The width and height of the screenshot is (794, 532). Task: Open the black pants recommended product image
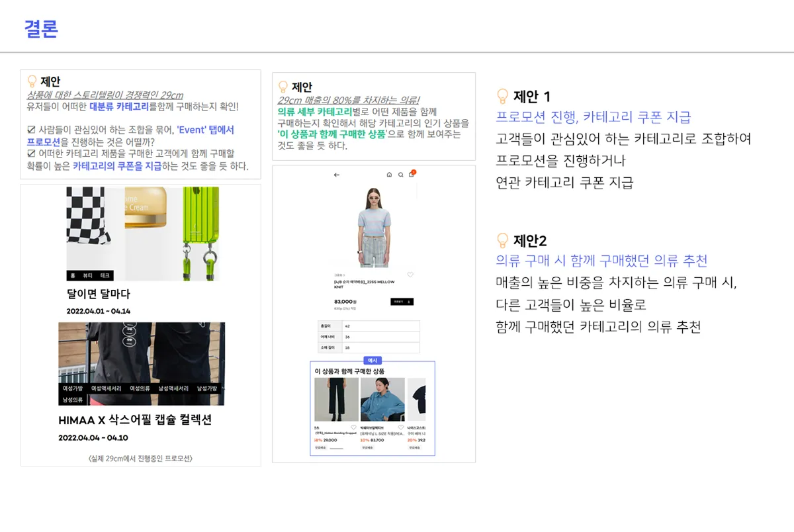pos(336,400)
